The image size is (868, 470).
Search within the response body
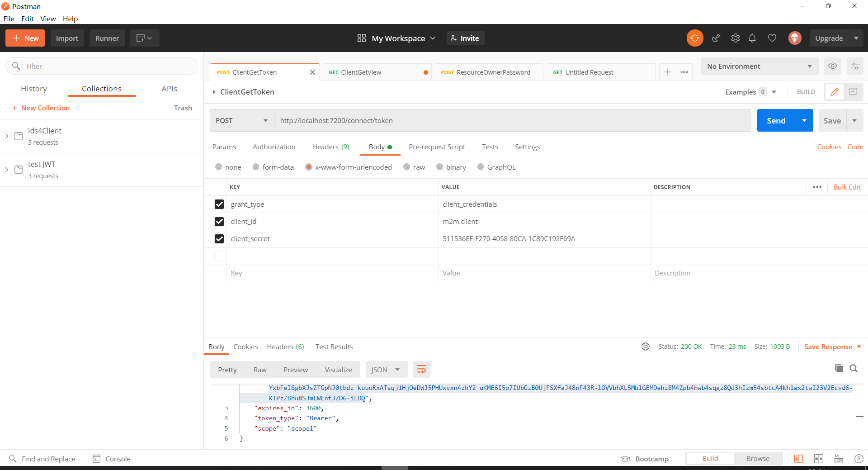[x=854, y=368]
